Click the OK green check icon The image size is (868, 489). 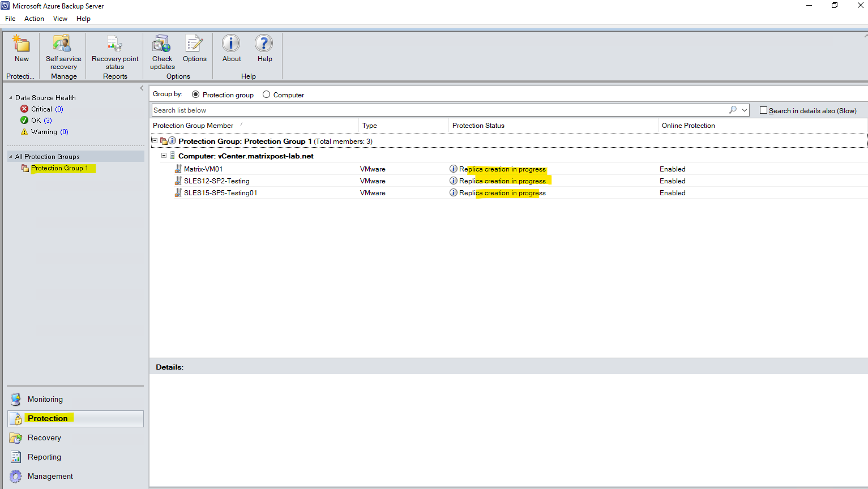pos(24,120)
